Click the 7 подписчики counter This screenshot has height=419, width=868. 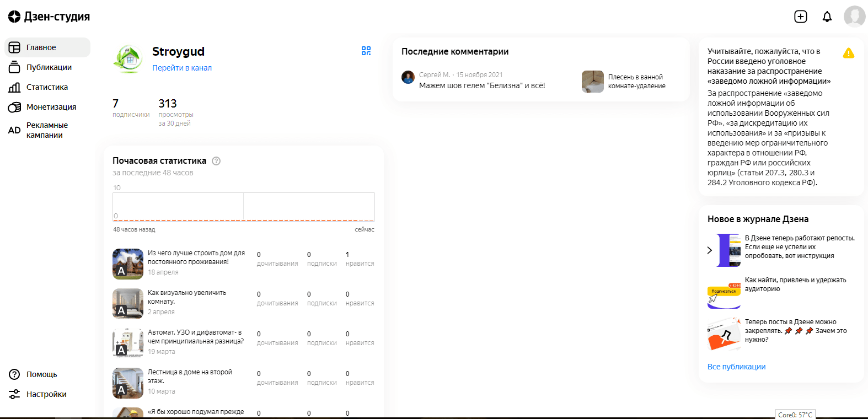coord(131,108)
